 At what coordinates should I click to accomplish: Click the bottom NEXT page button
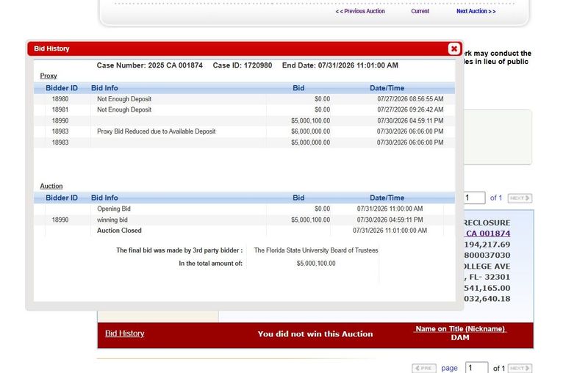(520, 368)
